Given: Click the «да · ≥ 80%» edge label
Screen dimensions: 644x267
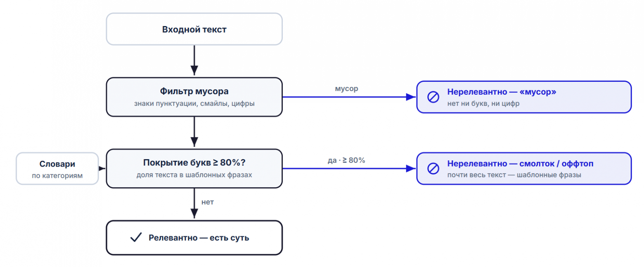Looking at the screenshot, I should click(346, 160).
